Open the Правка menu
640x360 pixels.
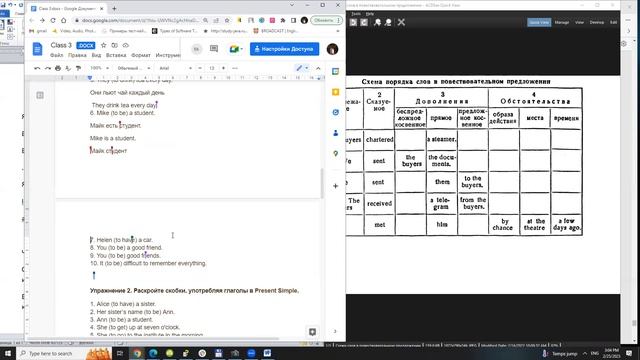click(x=77, y=55)
